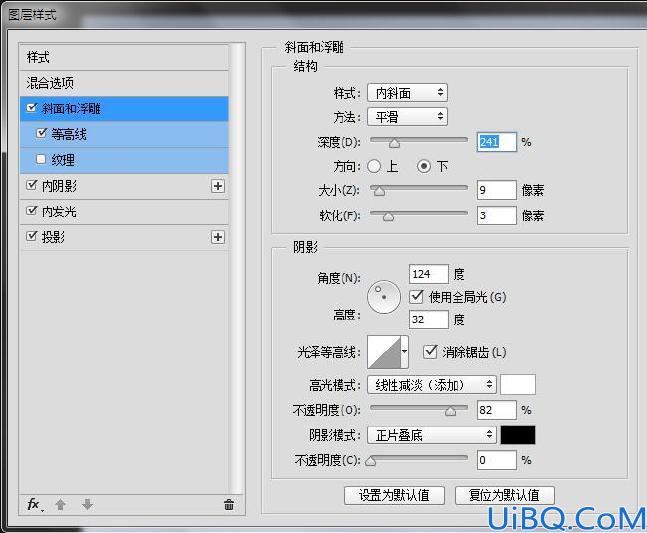Click highlight opacity field showing 82

click(496, 410)
